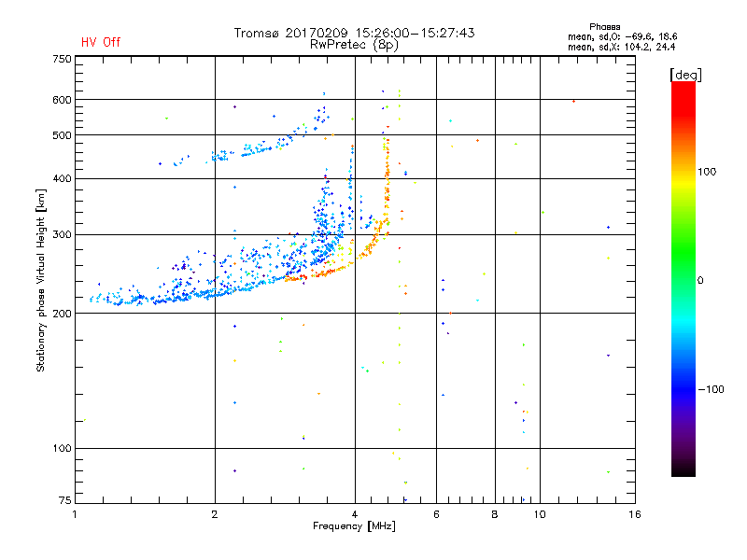Select the 'mean, sd,X: 104.2, 24.4' line
747x560 pixels.
click(x=621, y=47)
